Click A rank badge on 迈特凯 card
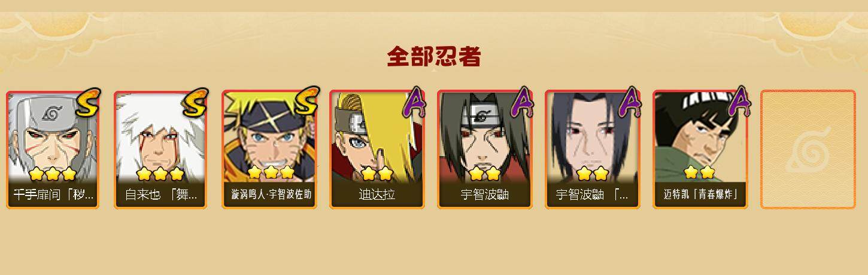The image size is (868, 275). [740, 103]
